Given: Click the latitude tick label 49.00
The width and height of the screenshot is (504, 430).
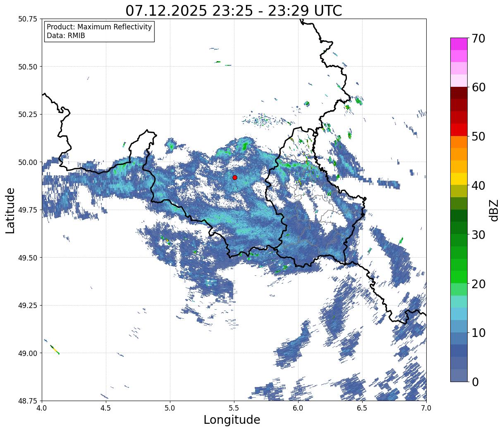Looking at the screenshot, I should click(28, 353).
